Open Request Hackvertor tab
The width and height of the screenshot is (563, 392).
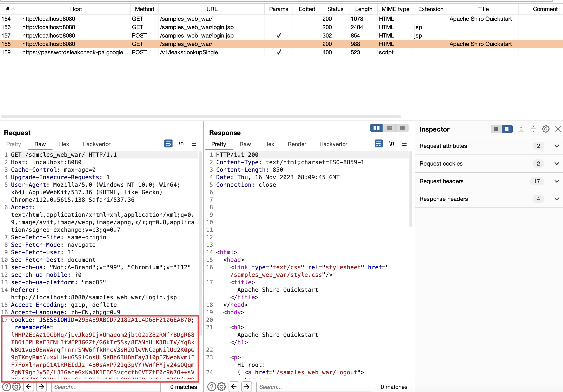pos(96,144)
